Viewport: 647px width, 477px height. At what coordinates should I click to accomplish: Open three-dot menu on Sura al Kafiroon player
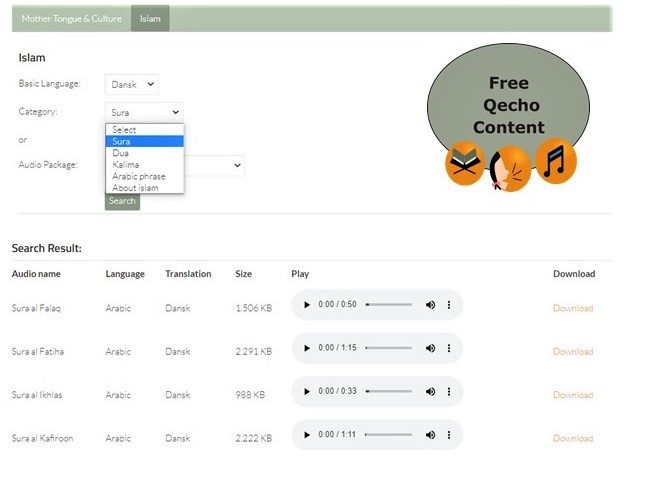[x=448, y=434]
